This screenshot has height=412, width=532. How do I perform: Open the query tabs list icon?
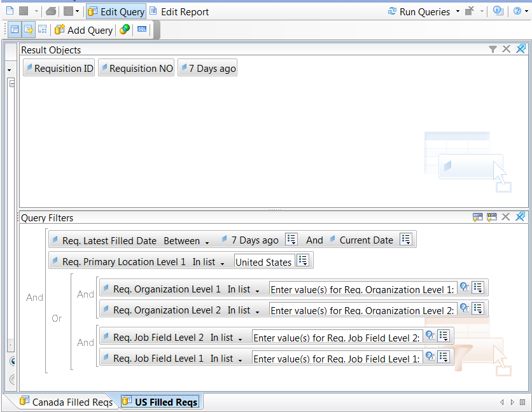tap(523, 402)
